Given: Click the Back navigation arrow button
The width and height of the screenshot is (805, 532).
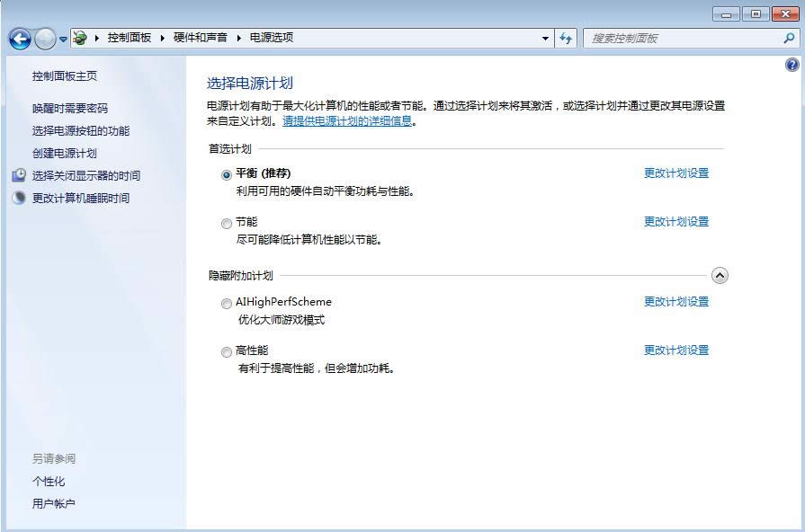Looking at the screenshot, I should pyautogui.click(x=20, y=39).
